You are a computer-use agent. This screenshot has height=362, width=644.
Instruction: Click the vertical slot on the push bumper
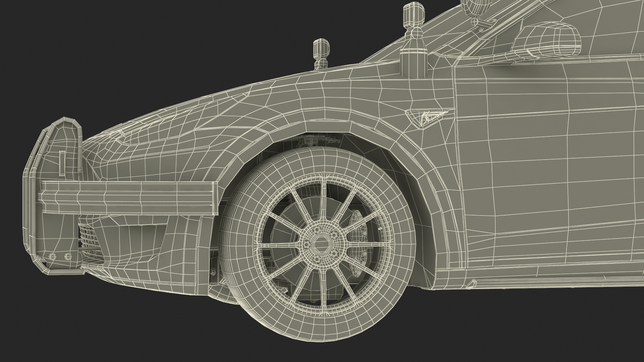point(62,163)
